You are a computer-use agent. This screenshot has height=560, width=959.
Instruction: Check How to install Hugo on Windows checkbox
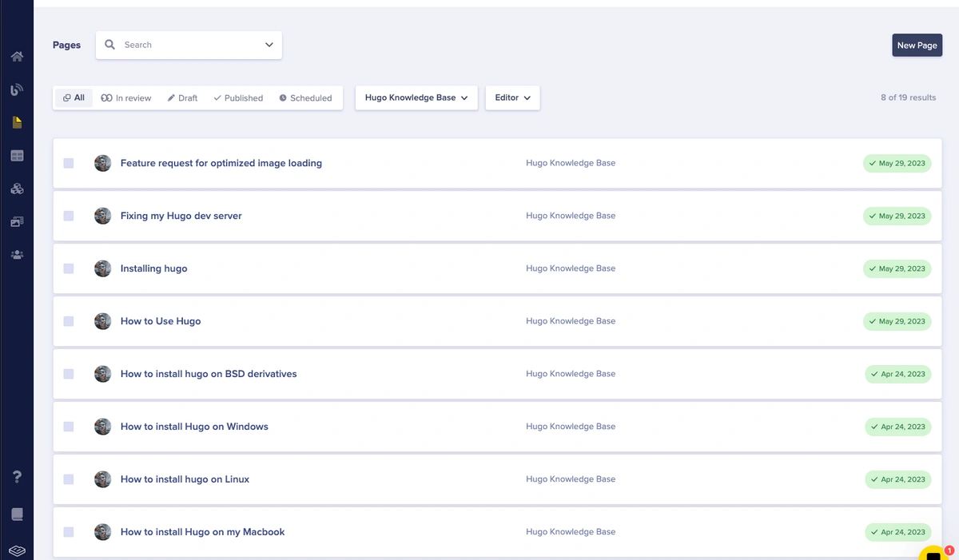[x=69, y=427]
